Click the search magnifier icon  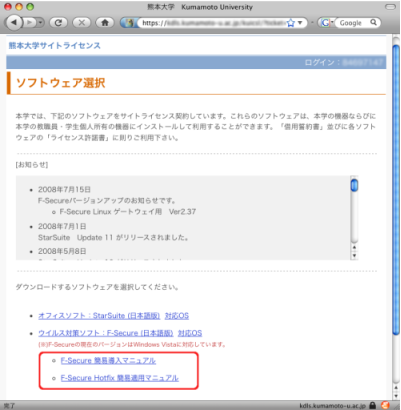click(x=373, y=22)
